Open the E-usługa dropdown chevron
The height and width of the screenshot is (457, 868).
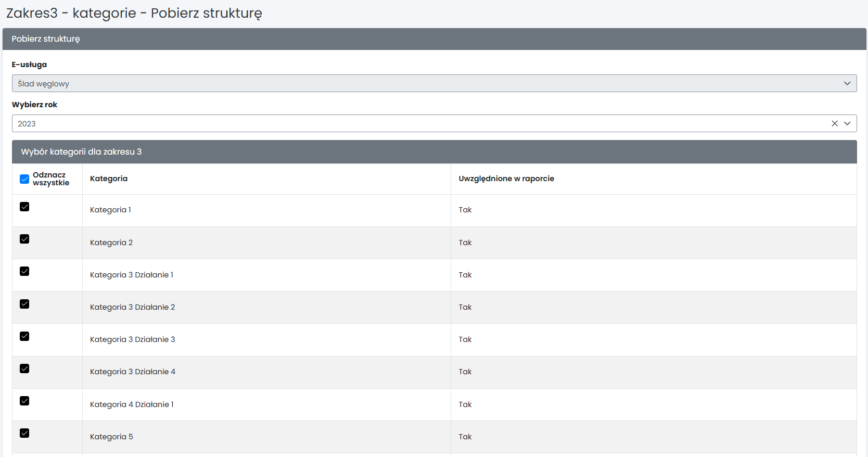coord(847,83)
